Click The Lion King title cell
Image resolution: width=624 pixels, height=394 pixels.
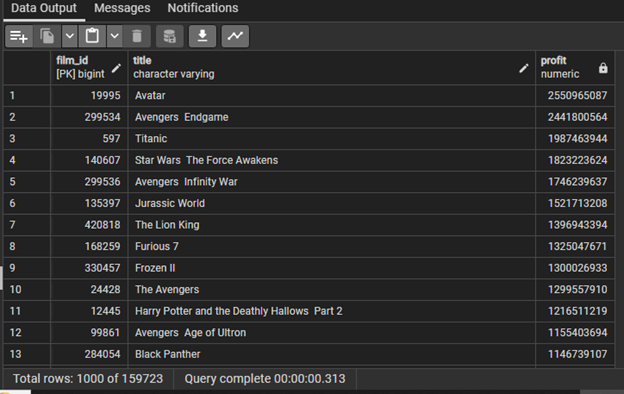pyautogui.click(x=332, y=225)
